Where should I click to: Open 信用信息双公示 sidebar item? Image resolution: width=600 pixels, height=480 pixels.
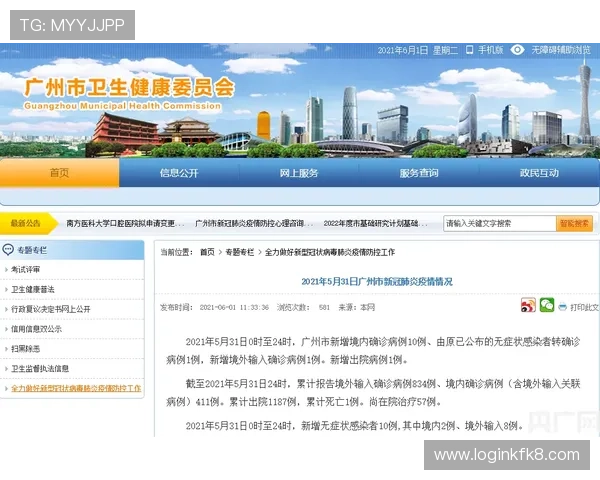pyautogui.click(x=36, y=329)
